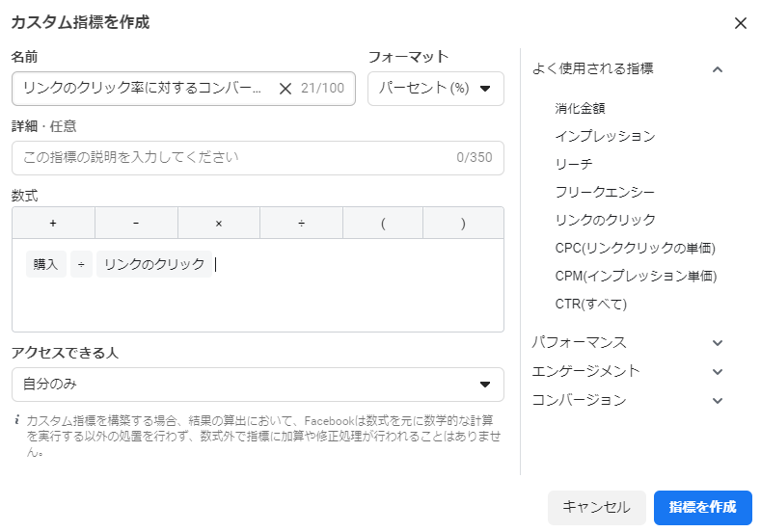Close the custom metric dialog
Viewport: 761px width, 532px height.
click(x=740, y=23)
